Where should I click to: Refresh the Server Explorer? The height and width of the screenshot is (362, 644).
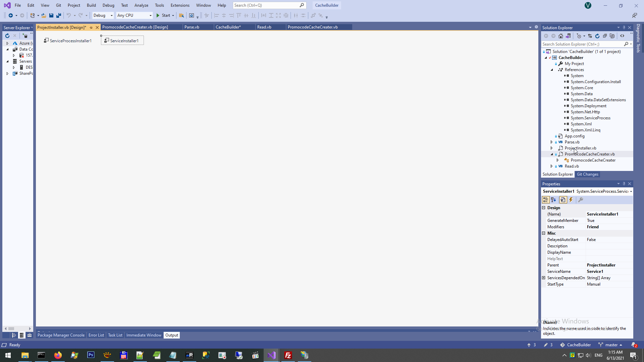pos(7,36)
